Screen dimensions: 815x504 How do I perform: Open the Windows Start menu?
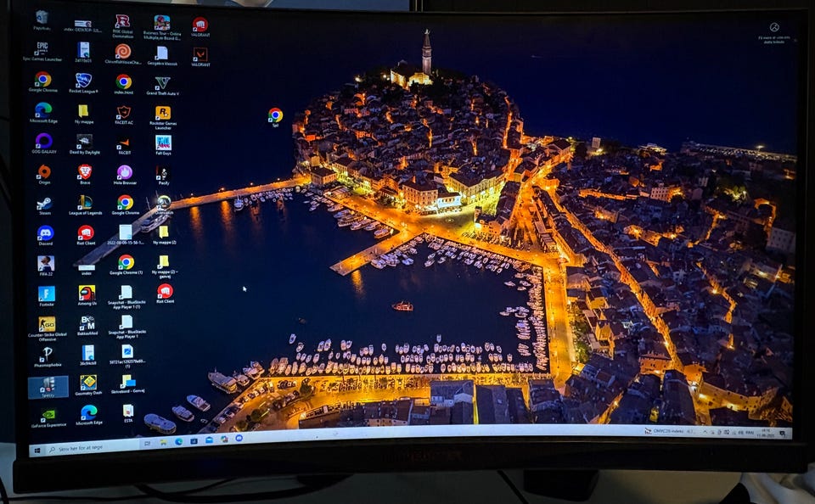(37, 451)
